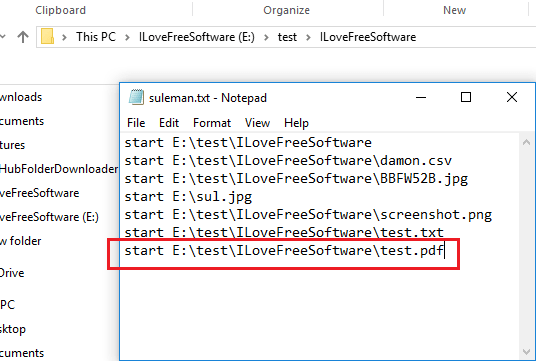Image resolution: width=536 pixels, height=361 pixels.
Task: Click the folder icon in the address bar
Action: coord(48,36)
